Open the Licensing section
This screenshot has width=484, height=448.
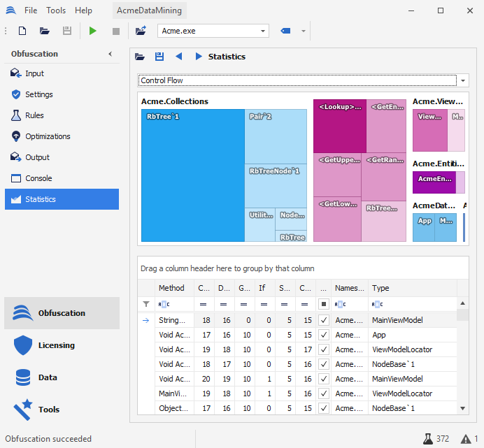click(x=56, y=345)
